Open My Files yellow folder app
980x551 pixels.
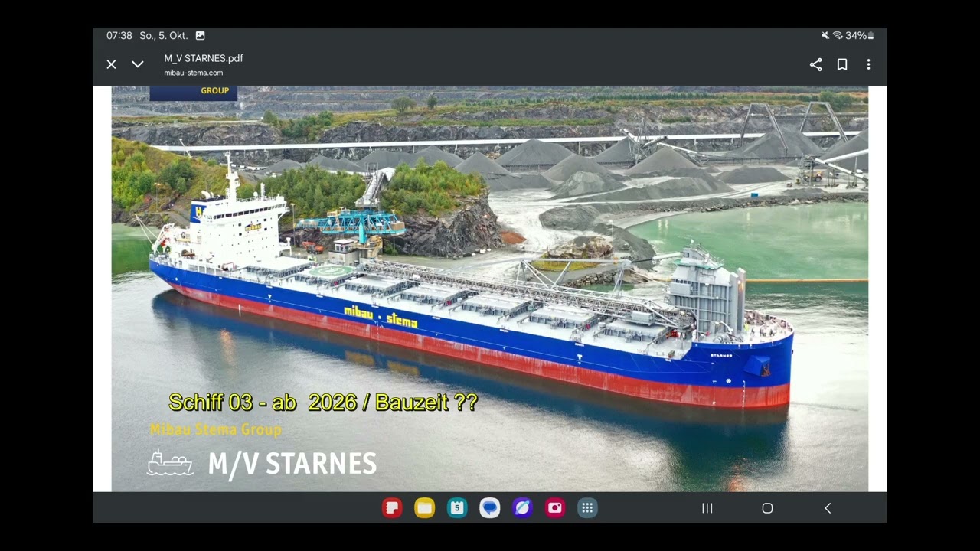pyautogui.click(x=424, y=507)
